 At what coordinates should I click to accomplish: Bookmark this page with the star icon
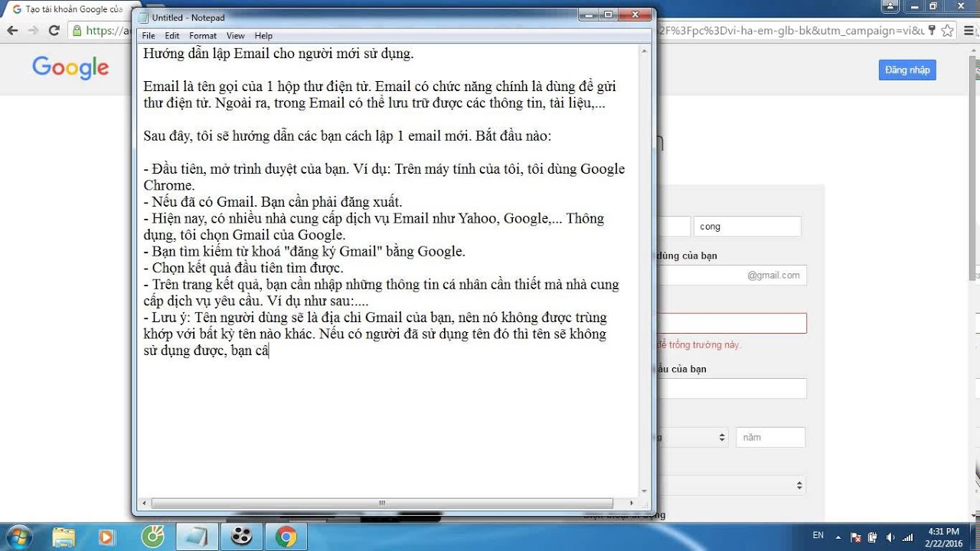coord(948,31)
